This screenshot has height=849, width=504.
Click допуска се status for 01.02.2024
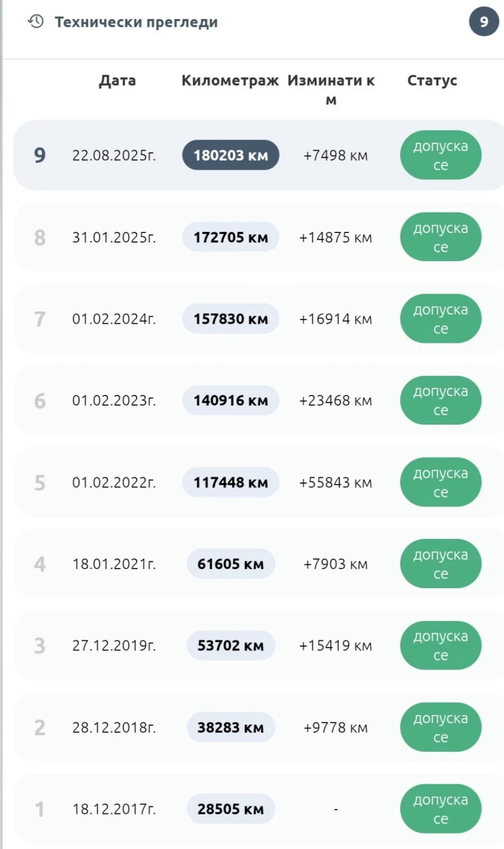[x=440, y=319]
